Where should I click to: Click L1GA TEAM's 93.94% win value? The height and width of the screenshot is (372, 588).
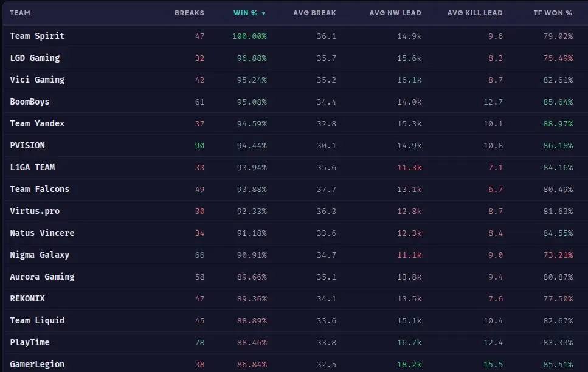pyautogui.click(x=252, y=168)
